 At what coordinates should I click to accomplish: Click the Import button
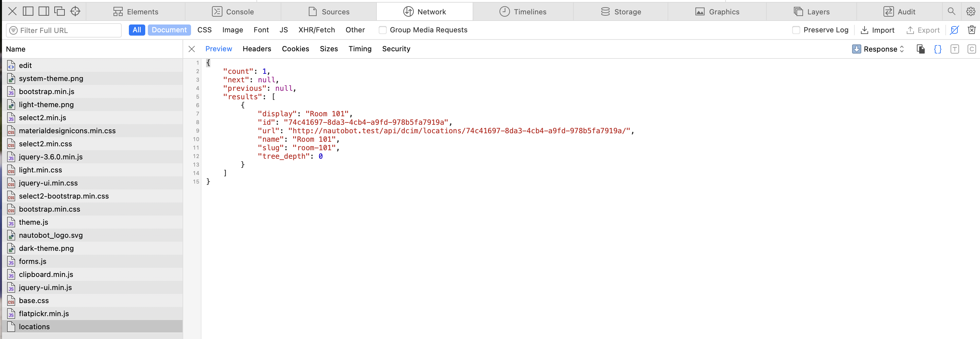[878, 30]
